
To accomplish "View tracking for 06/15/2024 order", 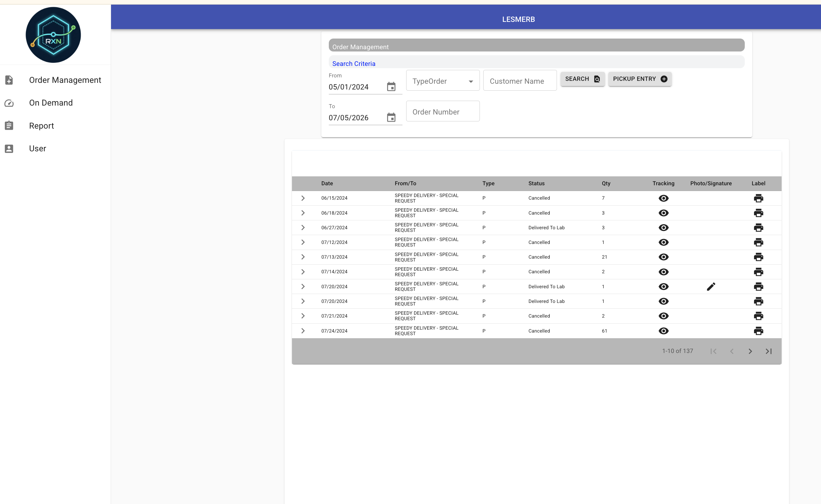I will 663,198.
